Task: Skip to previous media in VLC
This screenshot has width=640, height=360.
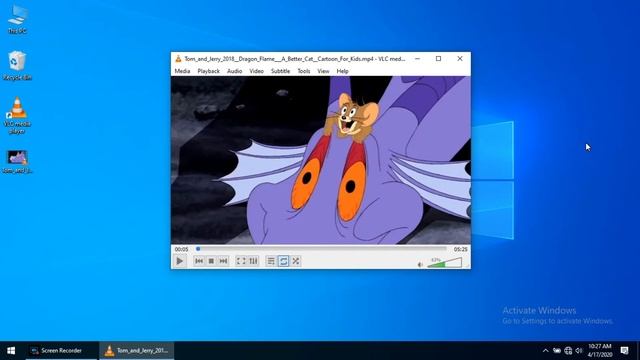Action: [199, 261]
